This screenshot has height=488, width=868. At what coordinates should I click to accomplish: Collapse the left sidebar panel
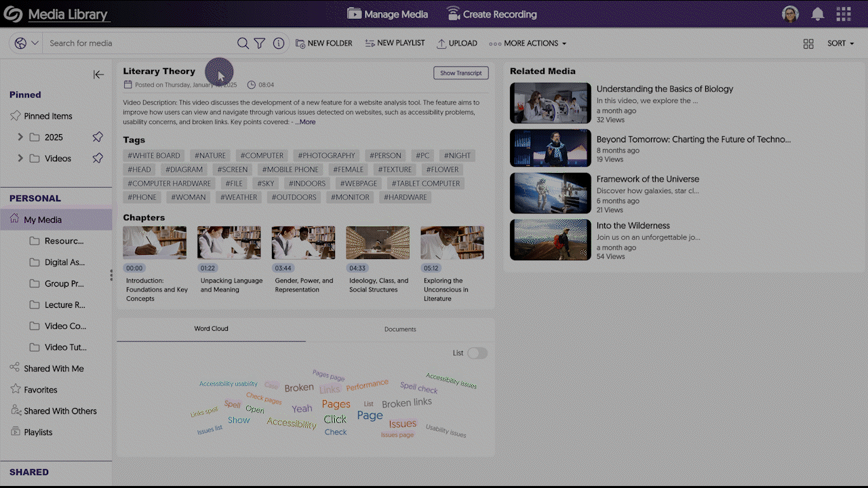click(x=99, y=75)
